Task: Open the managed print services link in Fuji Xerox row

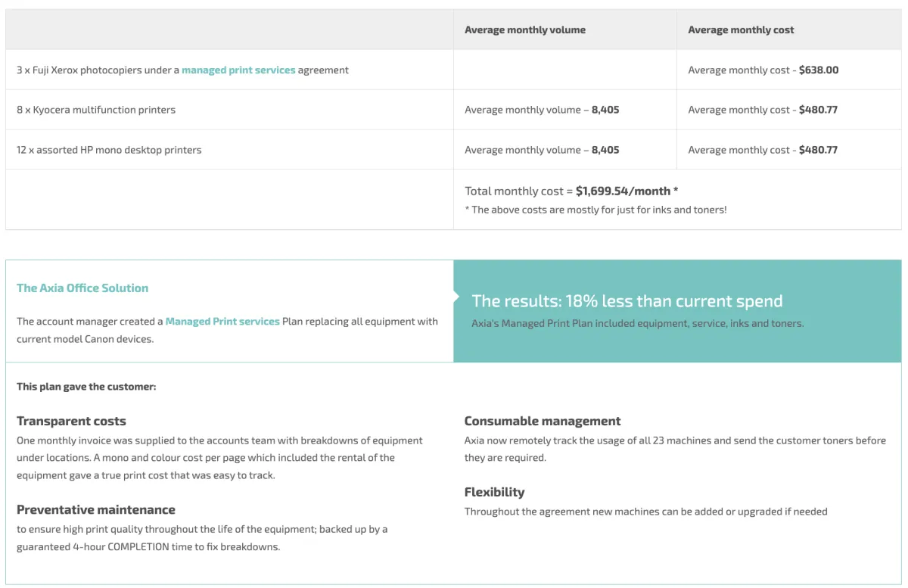Action: [238, 70]
